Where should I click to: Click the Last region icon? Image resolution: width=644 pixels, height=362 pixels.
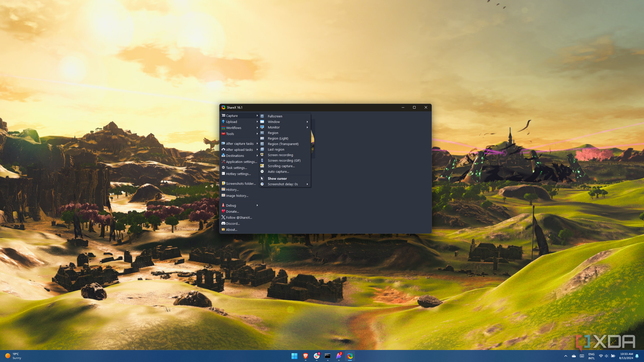click(262, 149)
